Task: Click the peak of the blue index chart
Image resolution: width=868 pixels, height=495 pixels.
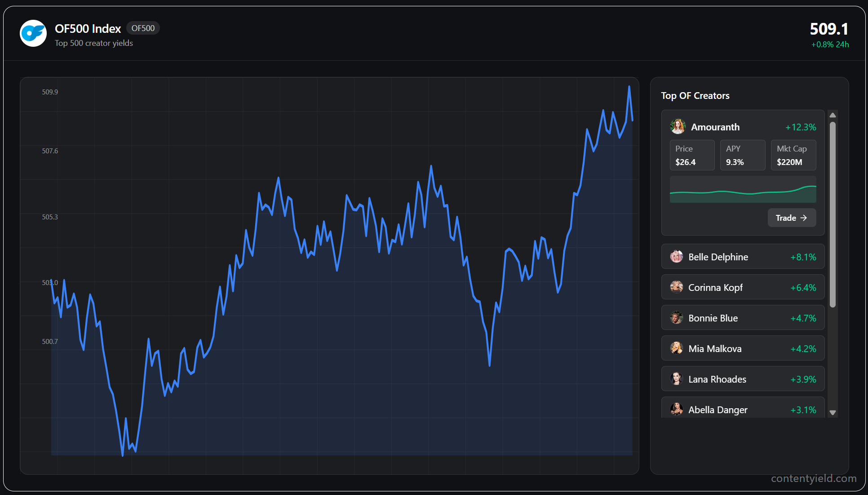Action: 629,87
